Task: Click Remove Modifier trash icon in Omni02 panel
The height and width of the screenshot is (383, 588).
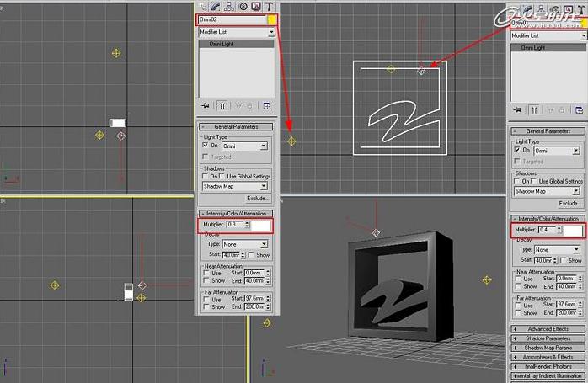Action: pos(249,106)
